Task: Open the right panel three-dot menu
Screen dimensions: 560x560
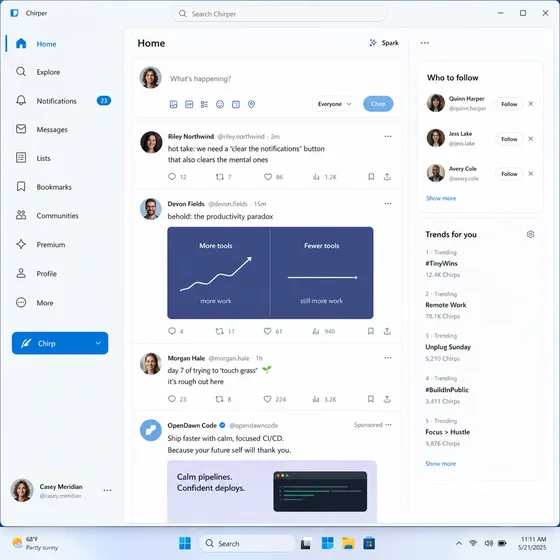Action: 425,43
